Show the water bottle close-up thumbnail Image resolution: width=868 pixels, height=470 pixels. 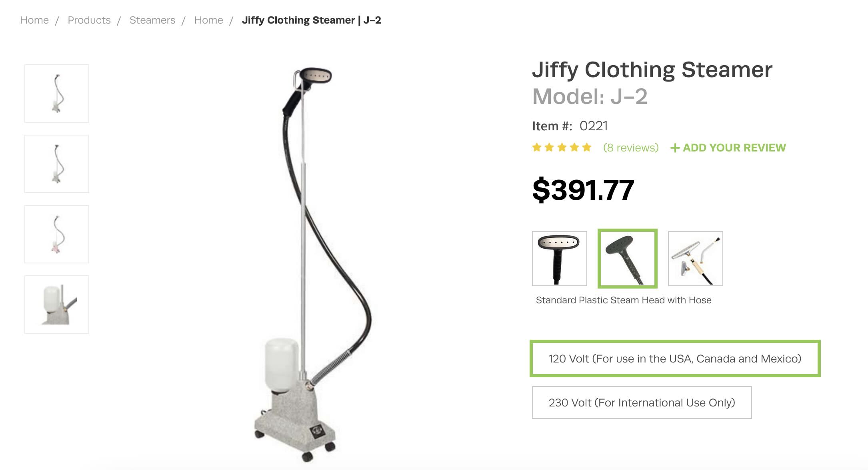(57, 305)
